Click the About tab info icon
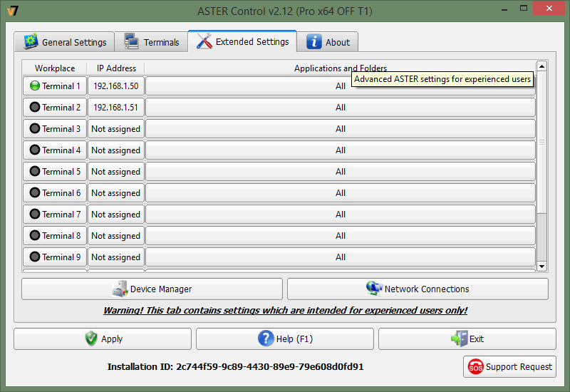This screenshot has height=392, width=570. point(313,42)
